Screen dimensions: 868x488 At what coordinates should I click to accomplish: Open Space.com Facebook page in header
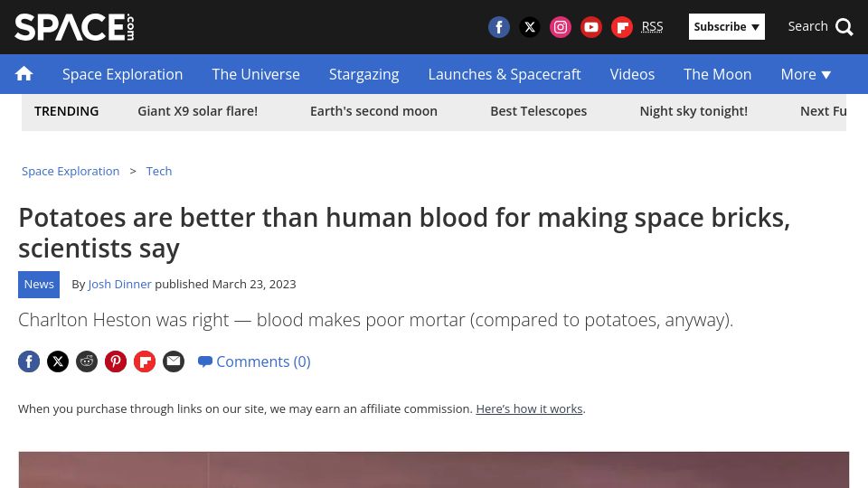499,26
